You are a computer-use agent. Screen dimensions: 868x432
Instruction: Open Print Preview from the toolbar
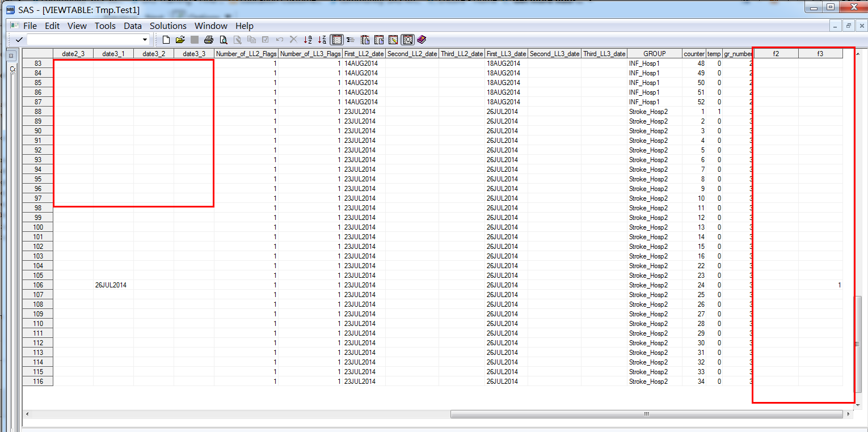(x=224, y=40)
